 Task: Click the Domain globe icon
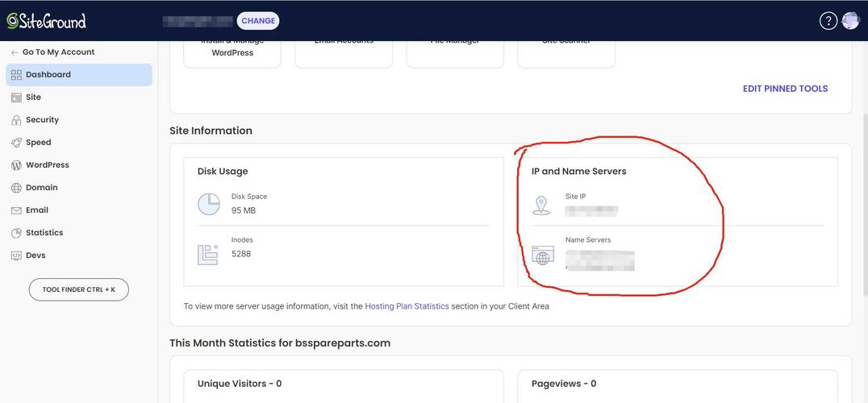coord(16,188)
